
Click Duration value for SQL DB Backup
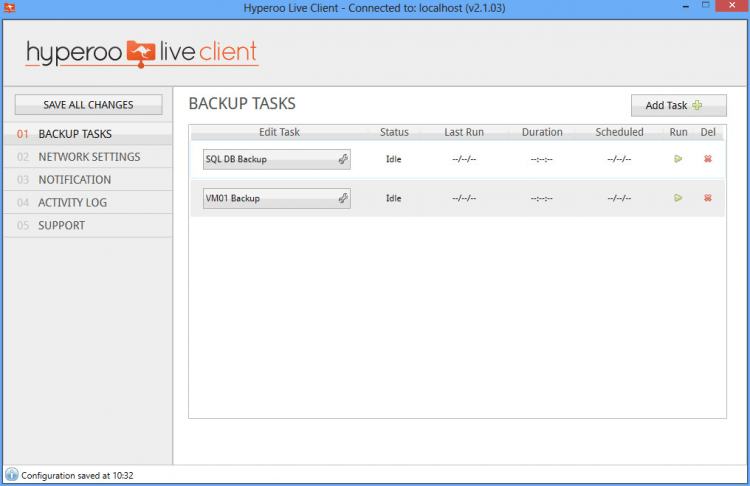[x=542, y=159]
